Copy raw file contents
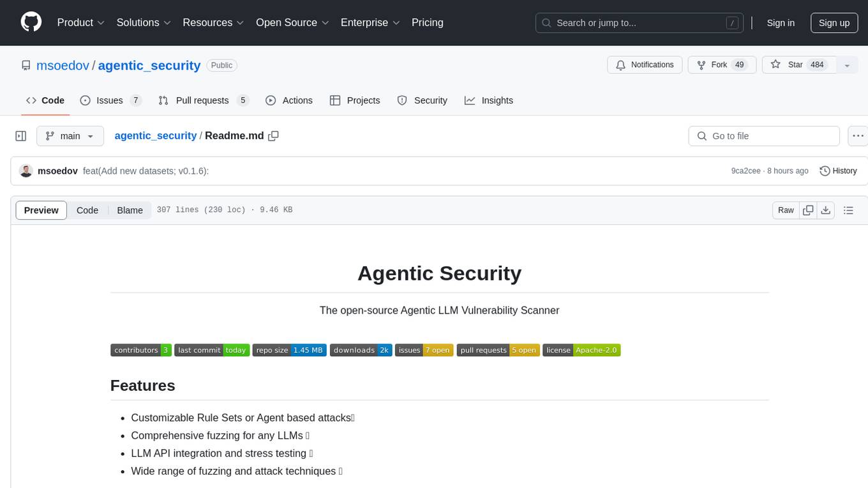 tap(808, 210)
